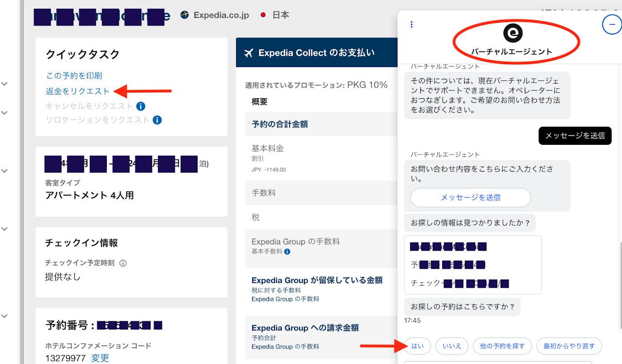Click the 返金をリクエスト link
Screen dimensions: 622x364
78,91
